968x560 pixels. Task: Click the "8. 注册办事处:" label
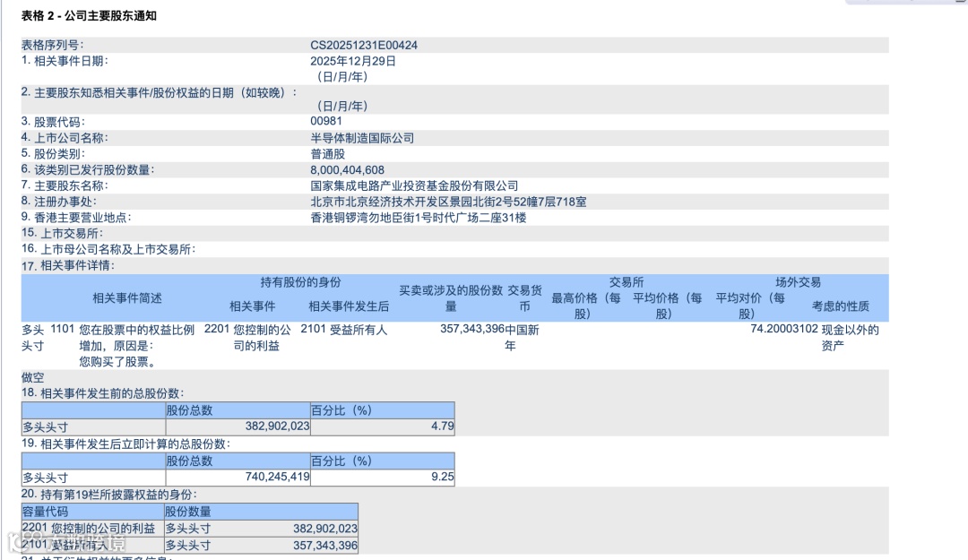[x=58, y=202]
